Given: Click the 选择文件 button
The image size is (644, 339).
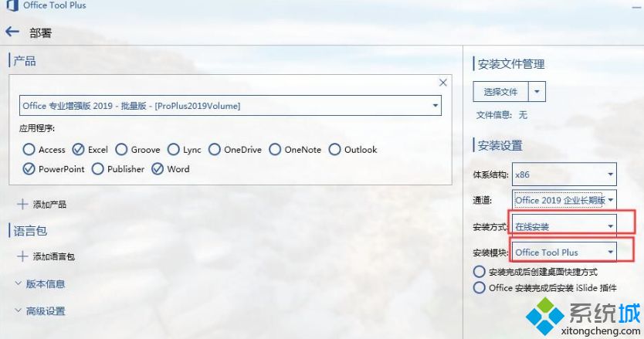Looking at the screenshot, I should pos(500,92).
